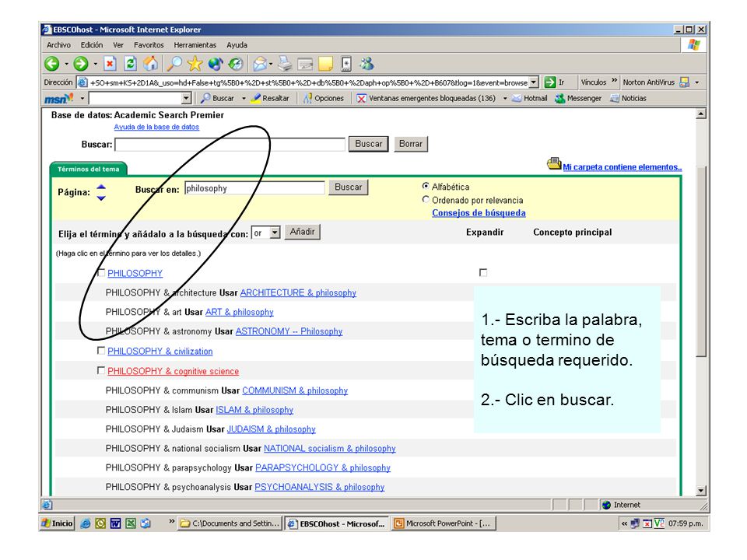Image resolution: width=747 pixels, height=560 pixels.
Task: Open the Media globe icon
Action: coord(216,63)
